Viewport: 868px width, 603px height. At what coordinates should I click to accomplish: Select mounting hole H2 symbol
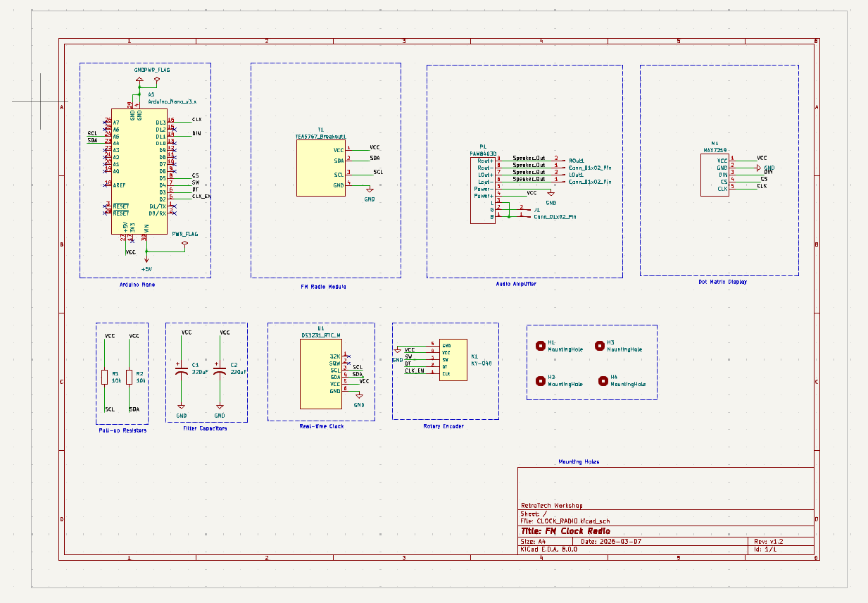click(540, 380)
